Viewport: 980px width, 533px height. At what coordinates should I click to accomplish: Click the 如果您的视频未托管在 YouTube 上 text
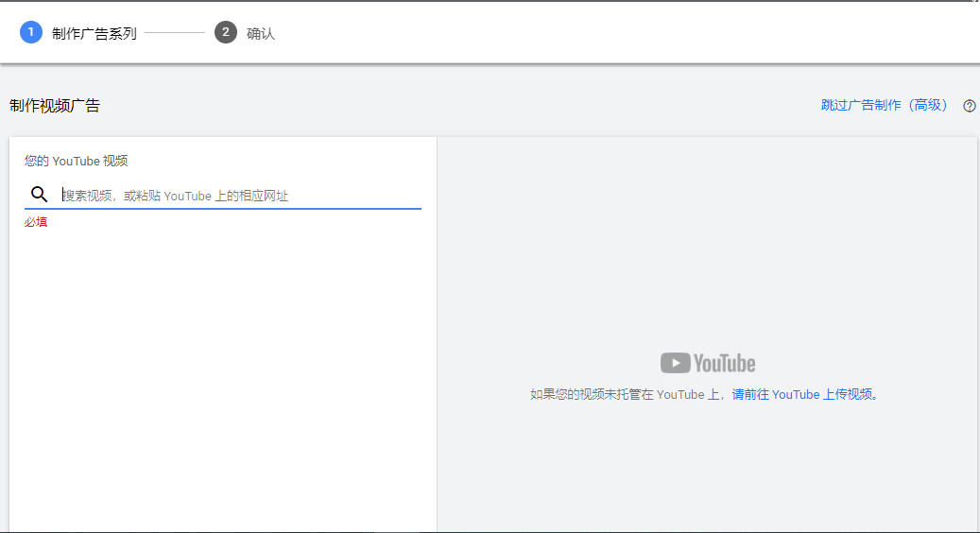(626, 394)
